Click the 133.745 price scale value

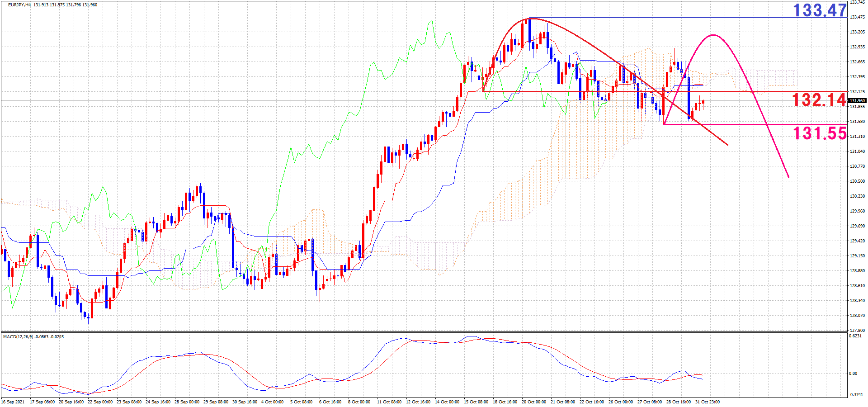pos(857,2)
